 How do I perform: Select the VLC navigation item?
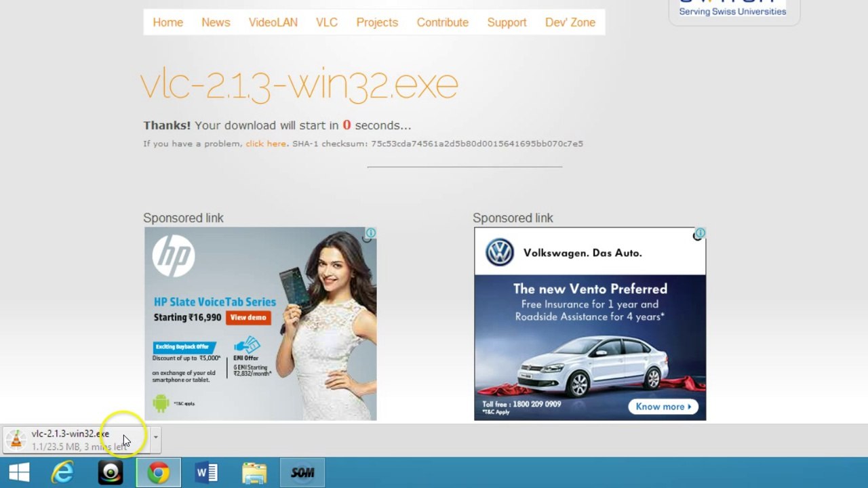click(326, 22)
